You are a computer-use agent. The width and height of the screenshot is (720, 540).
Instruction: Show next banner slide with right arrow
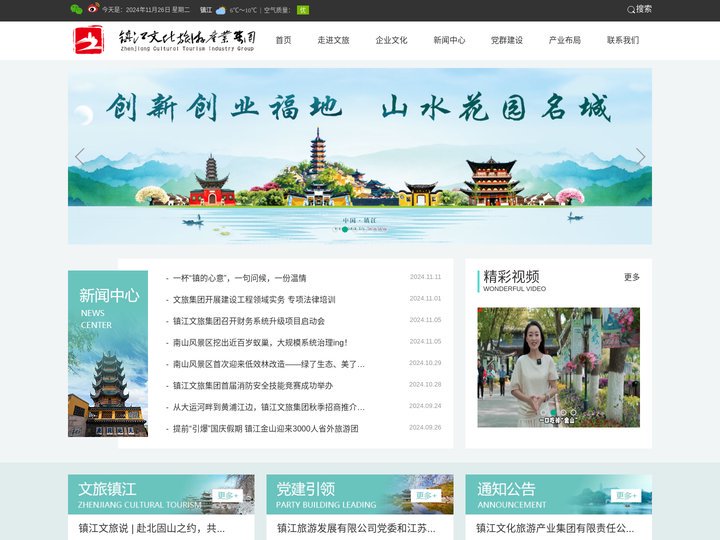(640, 157)
